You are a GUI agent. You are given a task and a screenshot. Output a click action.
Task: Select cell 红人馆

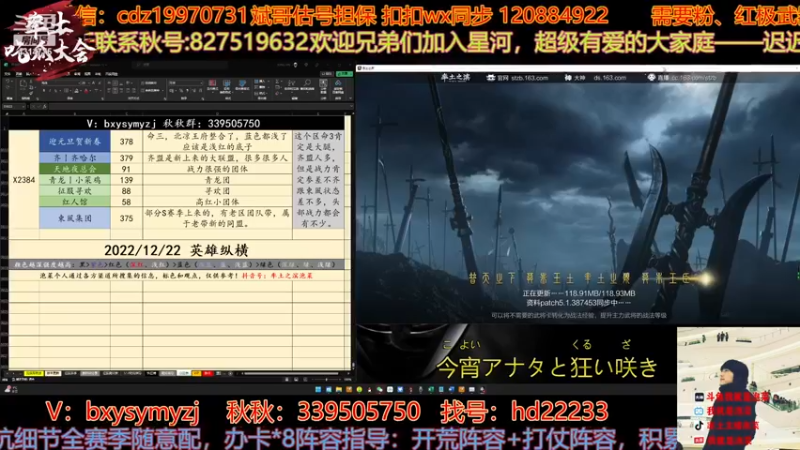(75, 202)
